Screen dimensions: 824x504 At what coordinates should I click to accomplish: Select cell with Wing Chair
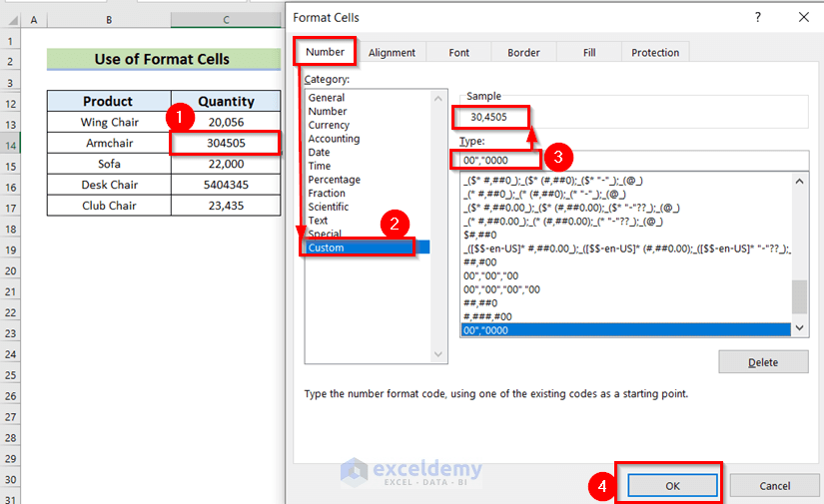(x=109, y=122)
